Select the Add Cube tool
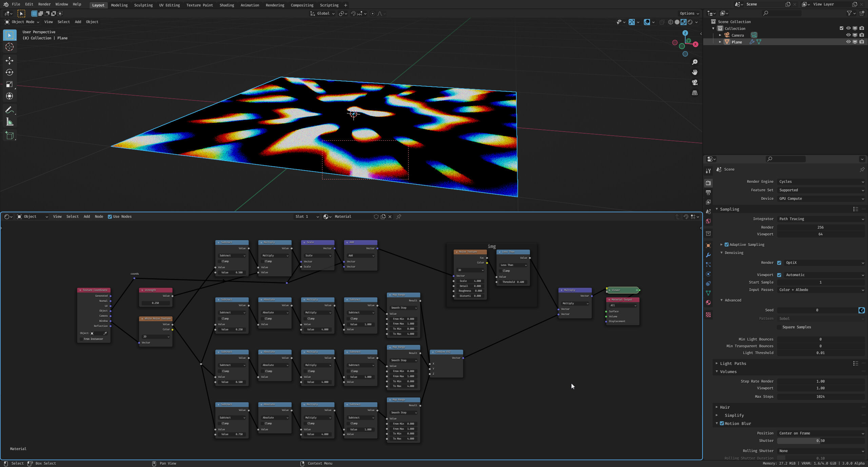868x467 pixels. (9, 136)
